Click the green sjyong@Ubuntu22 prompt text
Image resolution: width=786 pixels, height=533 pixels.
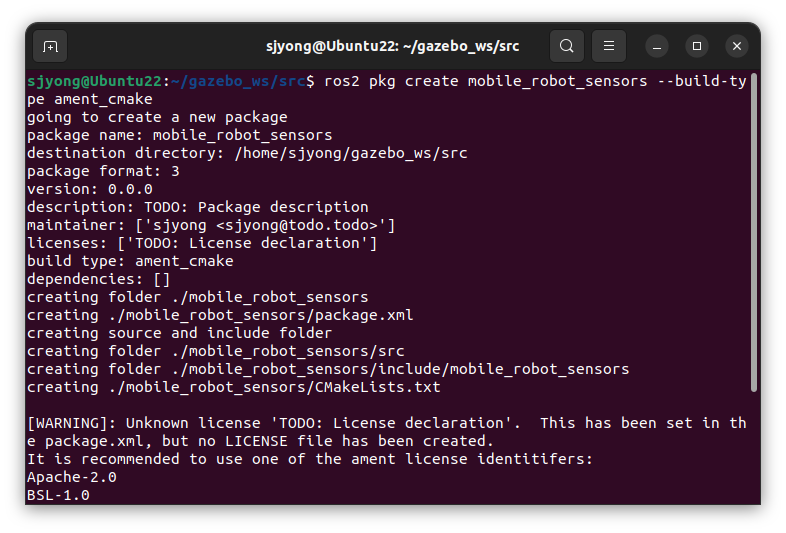click(94, 81)
